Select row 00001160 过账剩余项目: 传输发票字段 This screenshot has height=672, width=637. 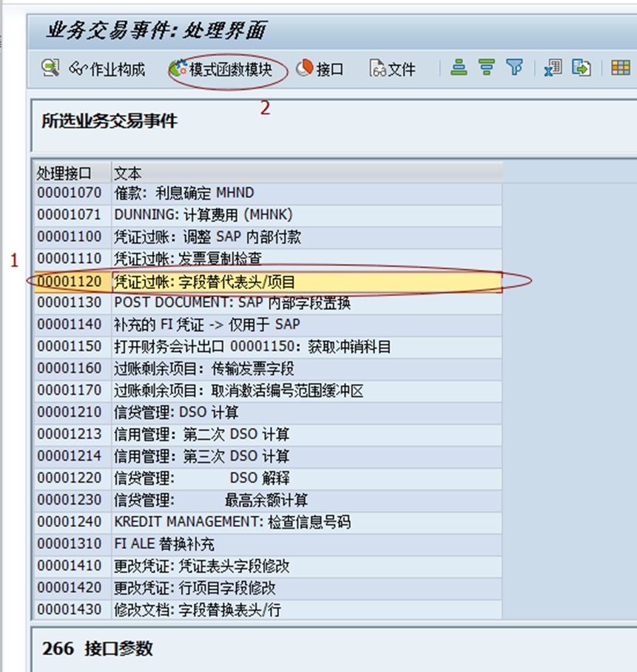click(x=268, y=369)
